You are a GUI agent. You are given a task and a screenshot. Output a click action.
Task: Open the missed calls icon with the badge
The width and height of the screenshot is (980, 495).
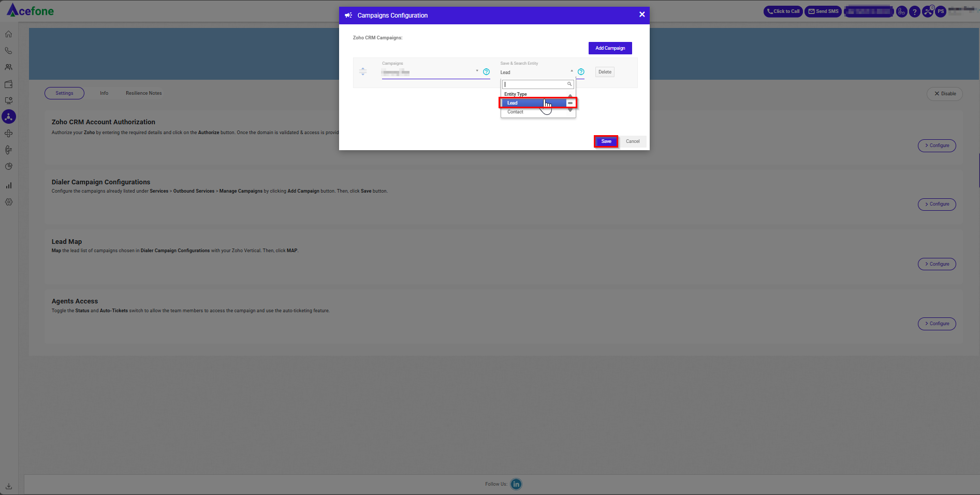[x=928, y=11]
